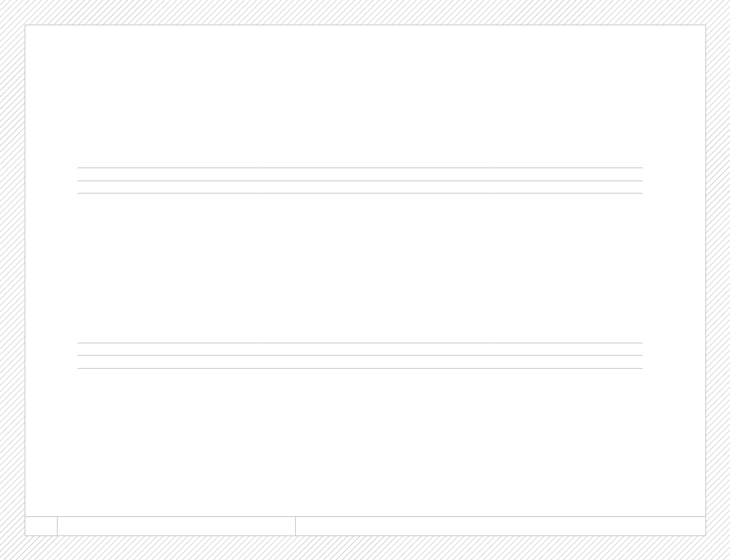The image size is (730, 560).
Task: Click the divider between middle and right footer cells
Action: [295, 526]
